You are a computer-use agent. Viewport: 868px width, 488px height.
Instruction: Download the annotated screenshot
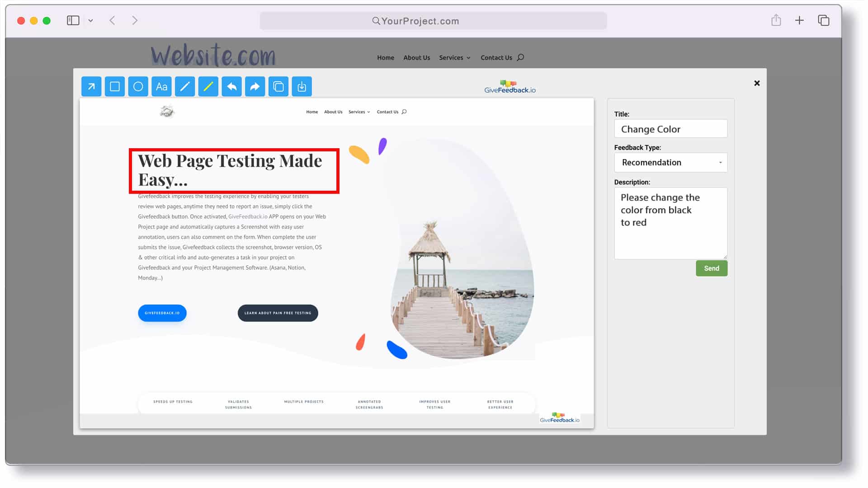pos(302,86)
